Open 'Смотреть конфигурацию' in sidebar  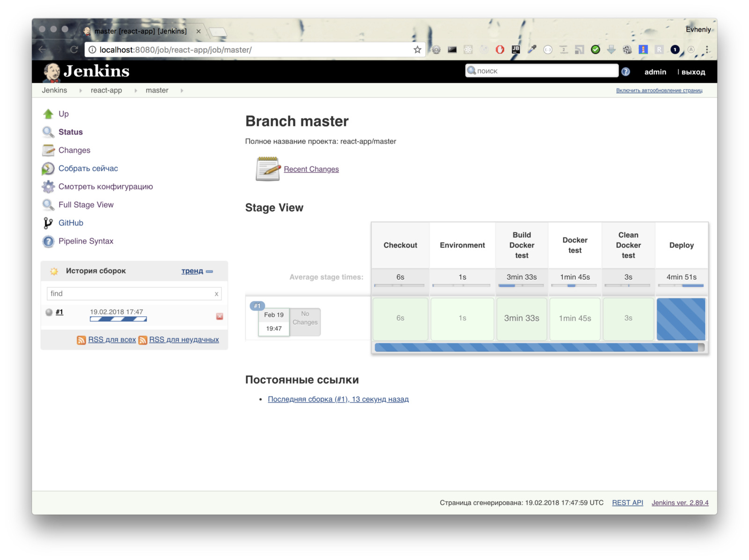pos(106,187)
